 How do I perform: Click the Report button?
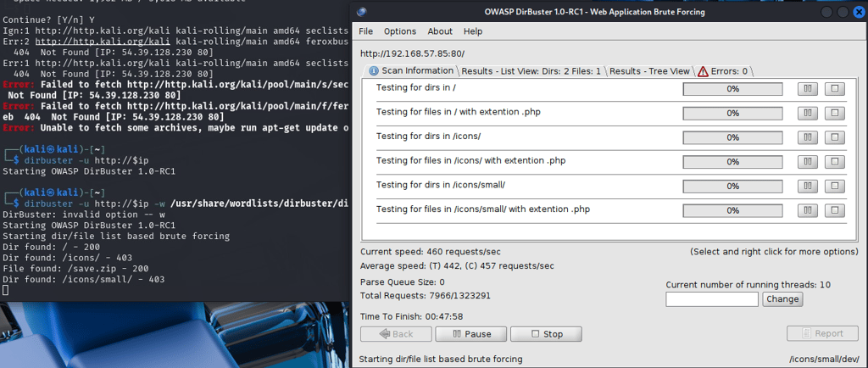point(822,333)
